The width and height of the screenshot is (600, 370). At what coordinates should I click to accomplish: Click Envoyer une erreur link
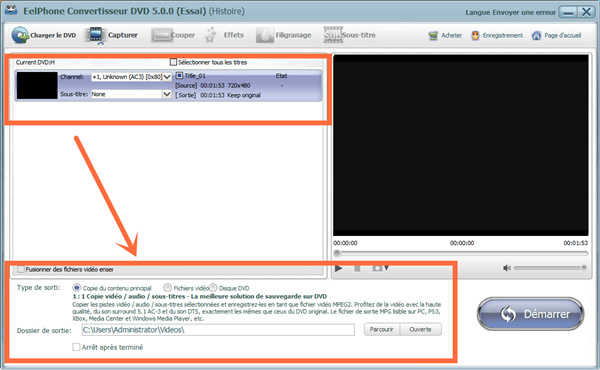[x=524, y=12]
